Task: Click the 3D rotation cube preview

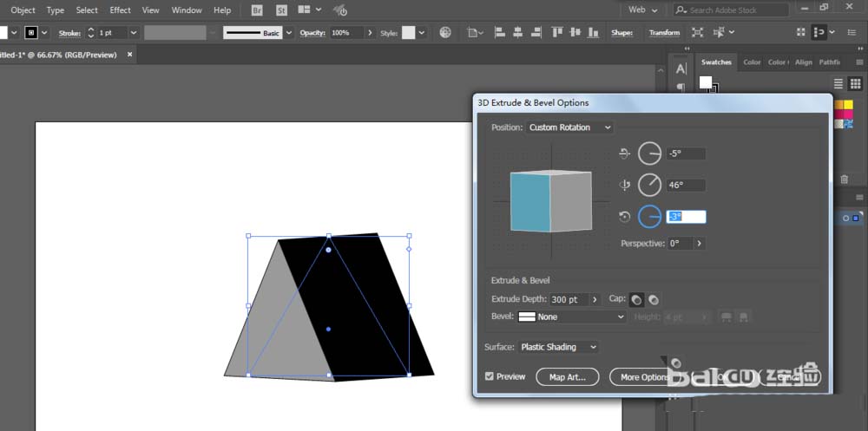Action: point(551,200)
